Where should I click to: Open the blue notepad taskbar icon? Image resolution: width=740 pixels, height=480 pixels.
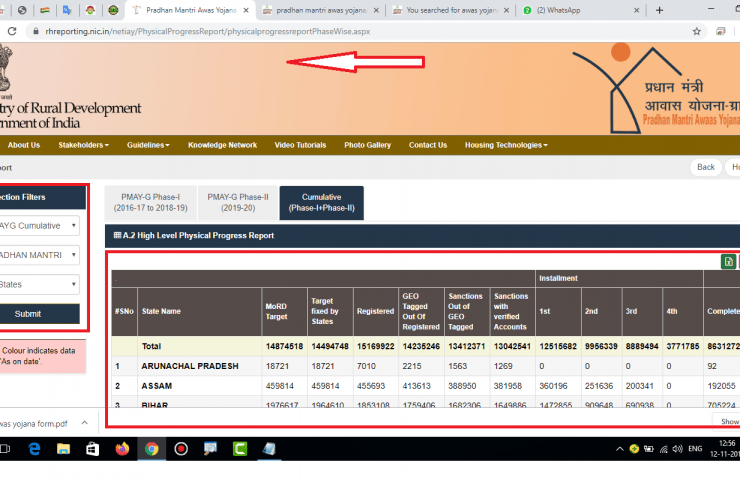tap(269, 449)
